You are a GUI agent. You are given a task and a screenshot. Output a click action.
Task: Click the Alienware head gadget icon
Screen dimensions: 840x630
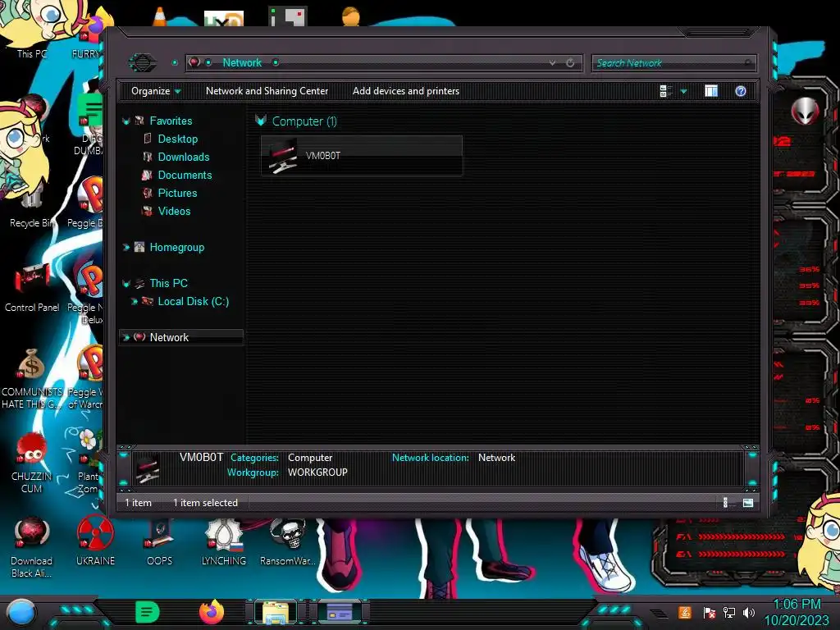(x=805, y=112)
